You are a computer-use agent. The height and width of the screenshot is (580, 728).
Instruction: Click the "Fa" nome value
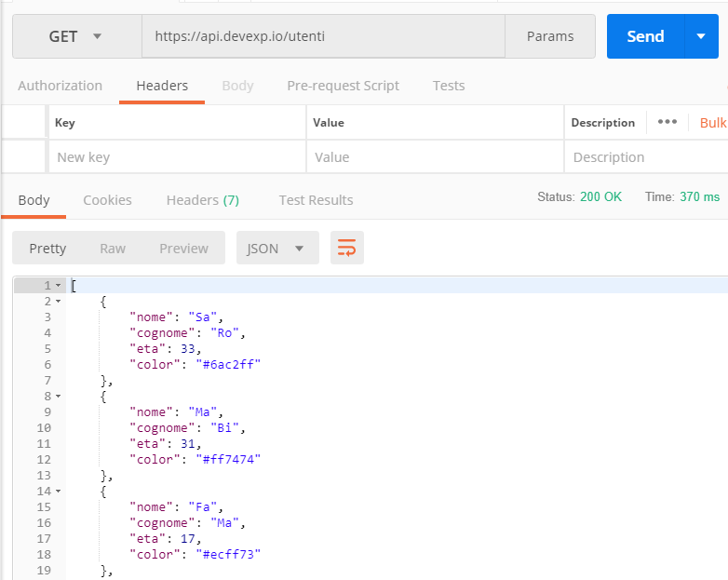point(202,506)
